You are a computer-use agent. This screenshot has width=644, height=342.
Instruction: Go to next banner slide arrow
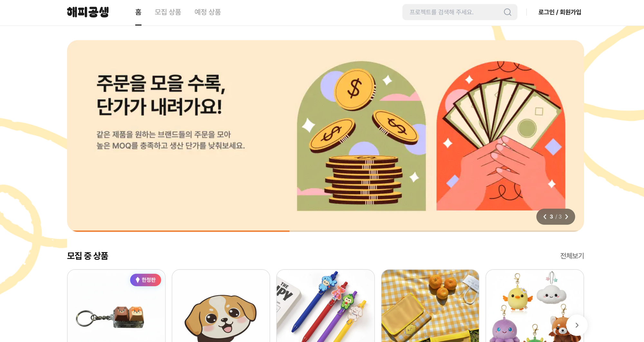click(567, 217)
